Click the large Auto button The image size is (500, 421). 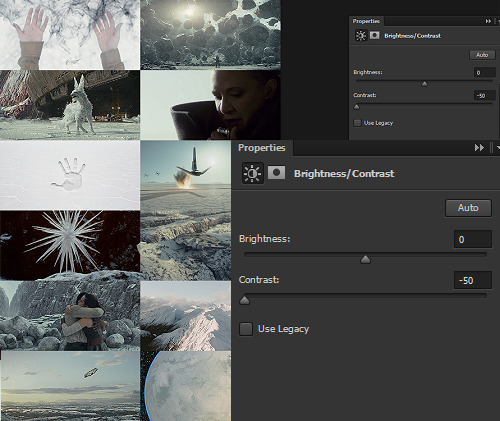click(468, 208)
